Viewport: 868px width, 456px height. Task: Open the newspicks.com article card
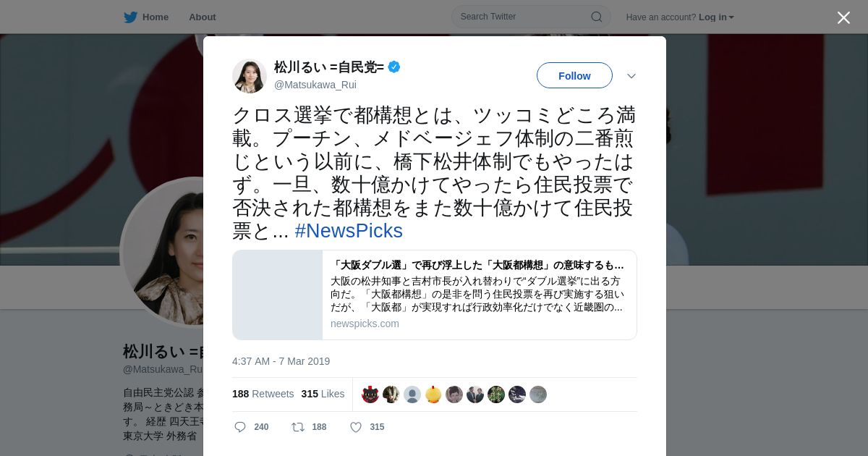(435, 295)
